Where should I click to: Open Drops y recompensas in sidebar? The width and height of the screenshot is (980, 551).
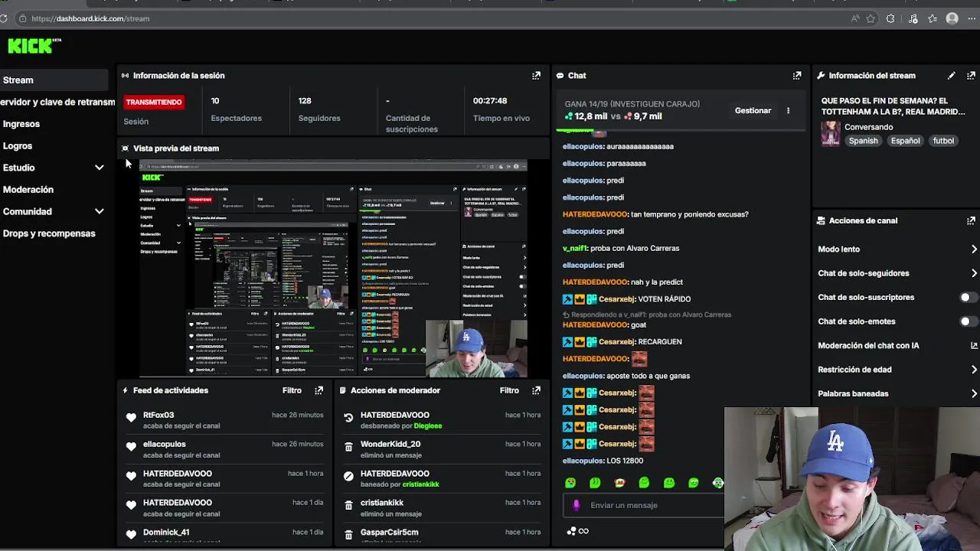49,233
